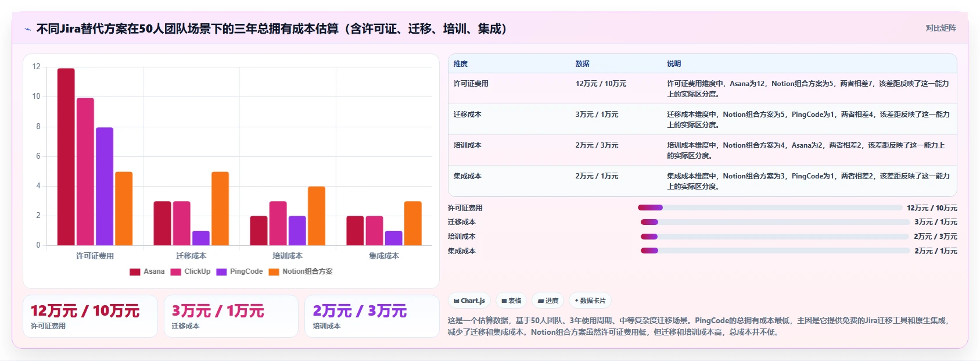Open the 2万元 / 3万元 培训成本 card
Viewport: 980px width, 361px height.
(372, 316)
